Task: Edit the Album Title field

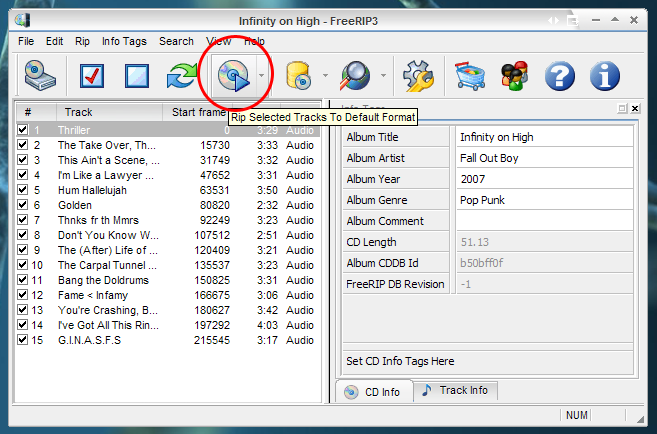Action: (x=545, y=137)
